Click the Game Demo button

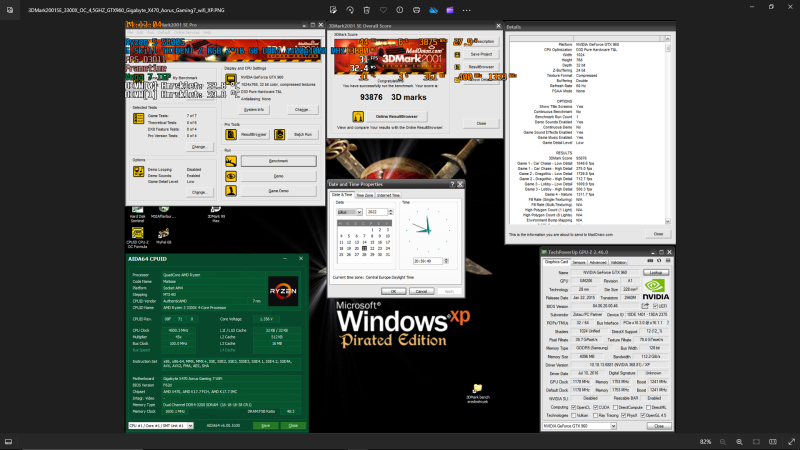click(x=279, y=191)
